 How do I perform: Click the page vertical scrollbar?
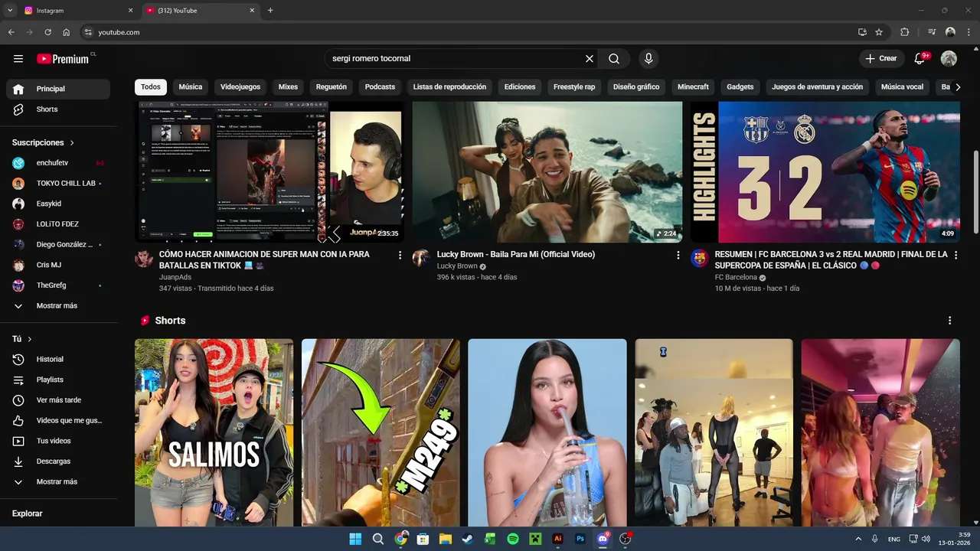[975, 191]
